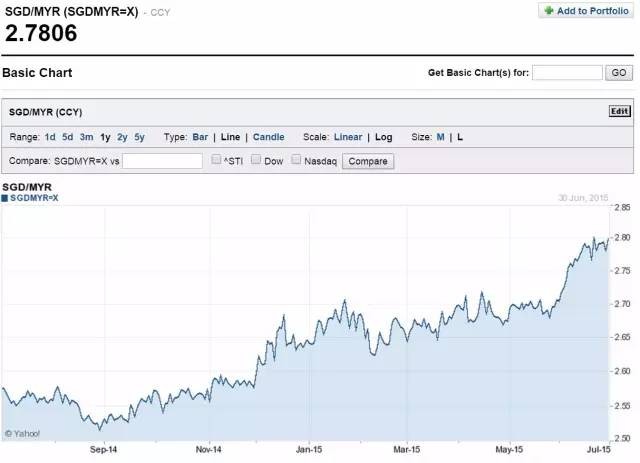
Task: Check the Nasdaq comparison box
Action: [x=296, y=160]
